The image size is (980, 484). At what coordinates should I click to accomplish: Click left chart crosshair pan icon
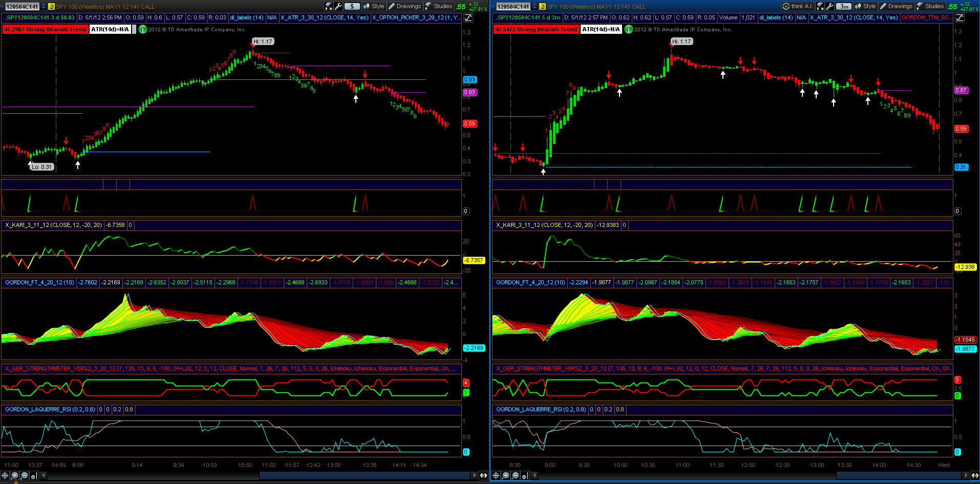click(x=5, y=475)
